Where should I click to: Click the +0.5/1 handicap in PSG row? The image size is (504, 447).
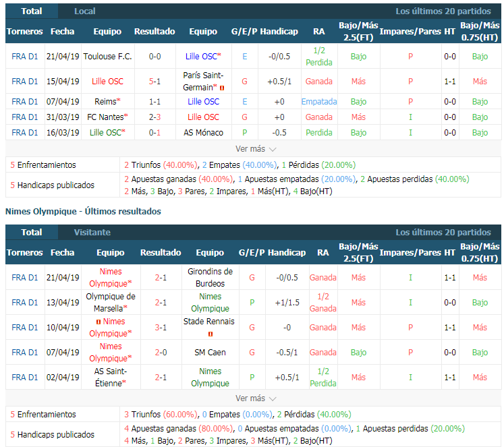279,82
